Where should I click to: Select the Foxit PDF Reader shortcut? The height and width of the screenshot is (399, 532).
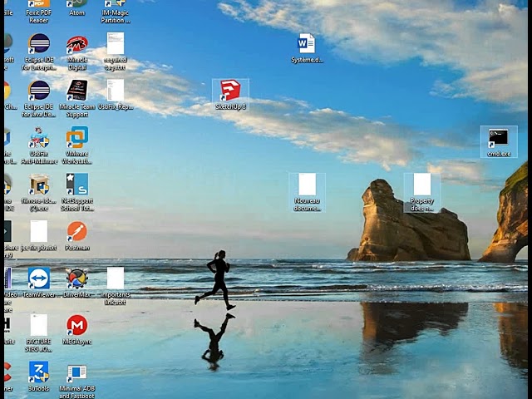point(39,12)
